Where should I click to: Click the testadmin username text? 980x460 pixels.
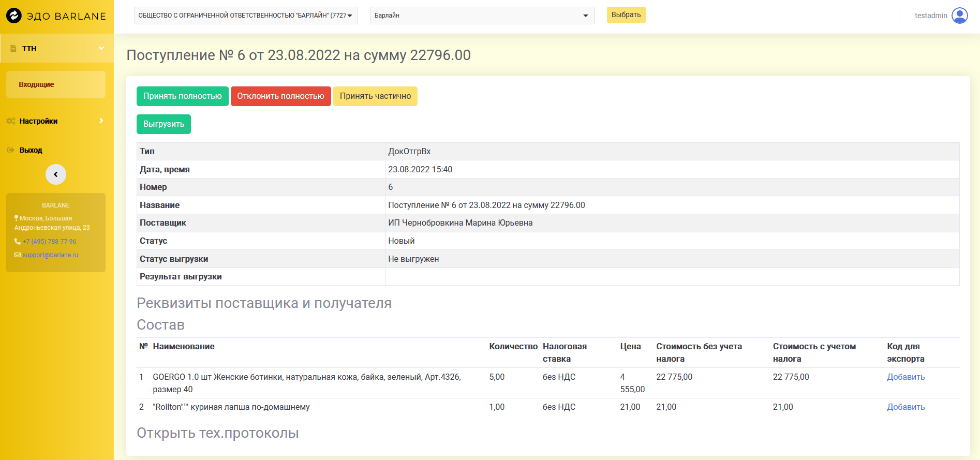point(931,16)
